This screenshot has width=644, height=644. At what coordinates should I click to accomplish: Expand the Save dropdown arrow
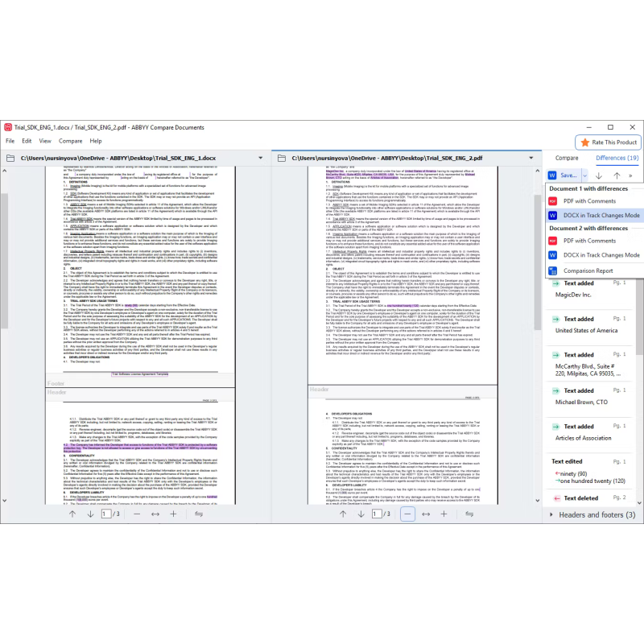coord(585,175)
